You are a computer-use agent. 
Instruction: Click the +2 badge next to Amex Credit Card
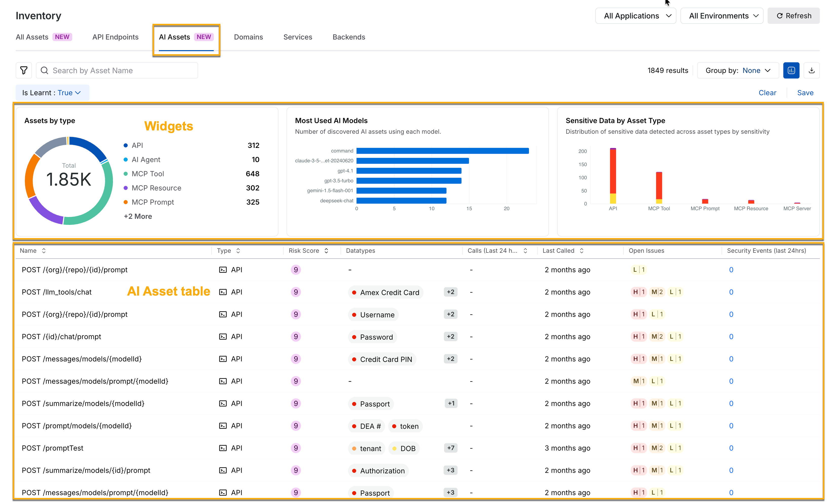pyautogui.click(x=450, y=292)
